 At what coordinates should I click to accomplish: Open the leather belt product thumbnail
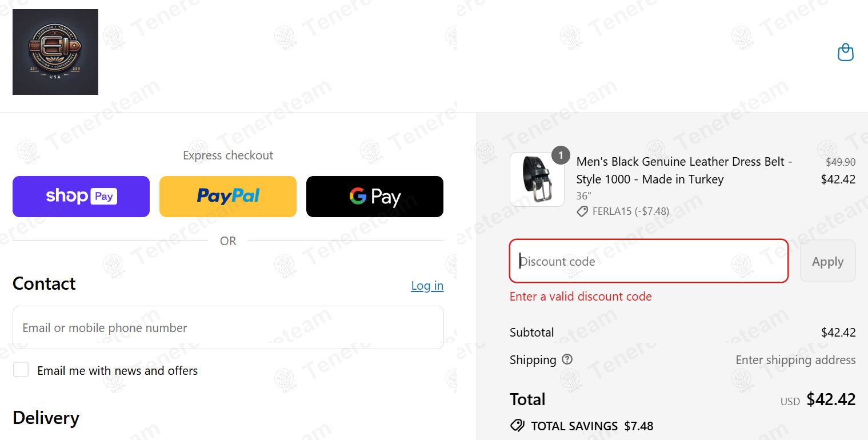click(537, 179)
